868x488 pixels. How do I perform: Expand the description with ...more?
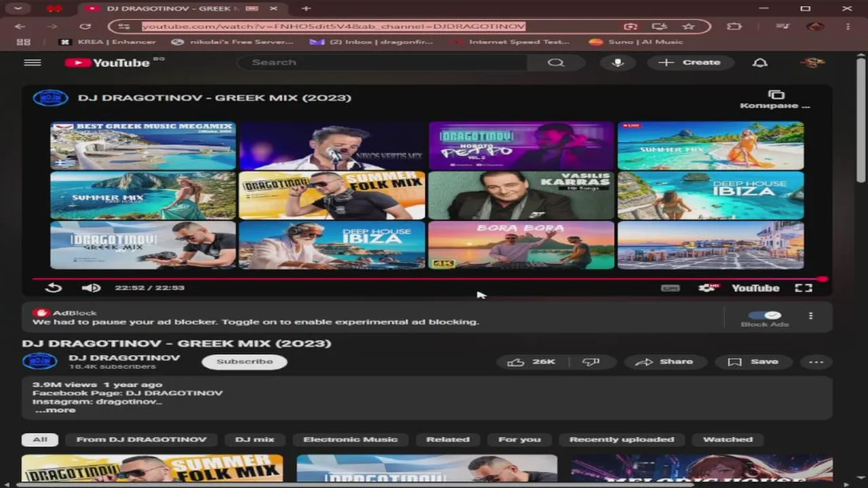[x=56, y=410]
